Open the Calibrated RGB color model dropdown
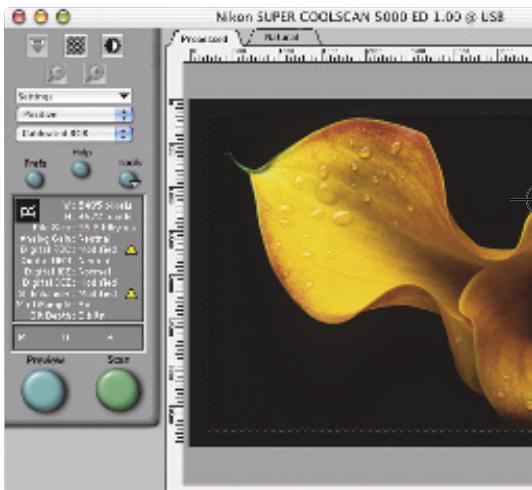The width and height of the screenshot is (532, 490). click(74, 133)
